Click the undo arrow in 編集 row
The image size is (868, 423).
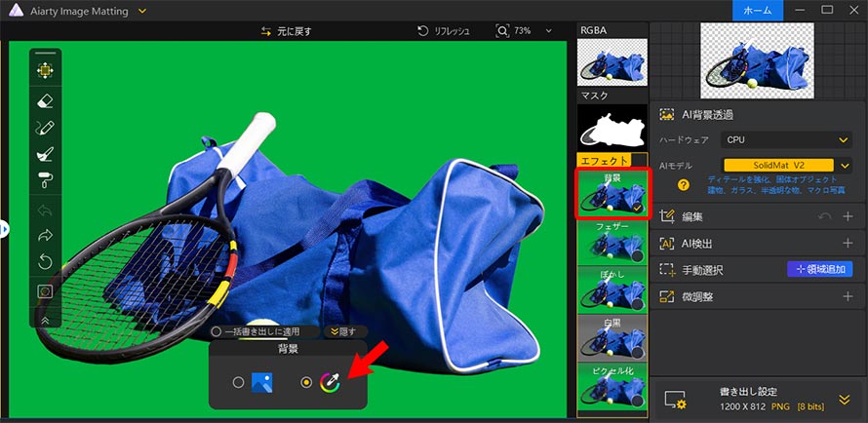click(x=824, y=216)
